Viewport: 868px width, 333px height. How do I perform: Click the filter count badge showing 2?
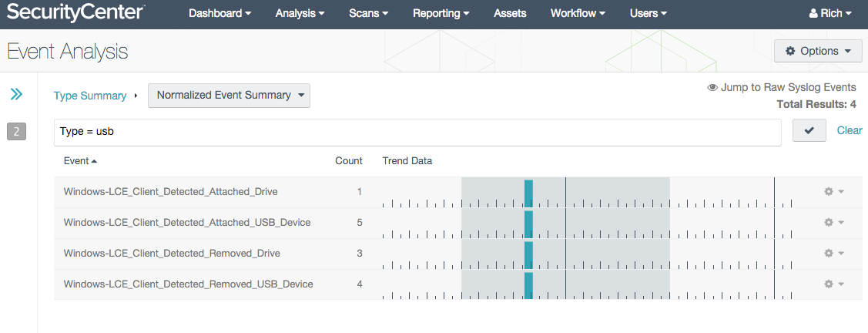pos(17,132)
